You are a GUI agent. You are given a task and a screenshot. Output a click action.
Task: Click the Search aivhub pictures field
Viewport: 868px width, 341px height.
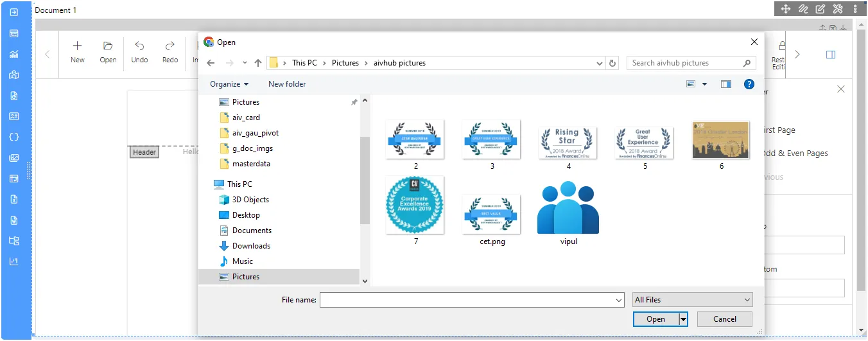coord(691,63)
